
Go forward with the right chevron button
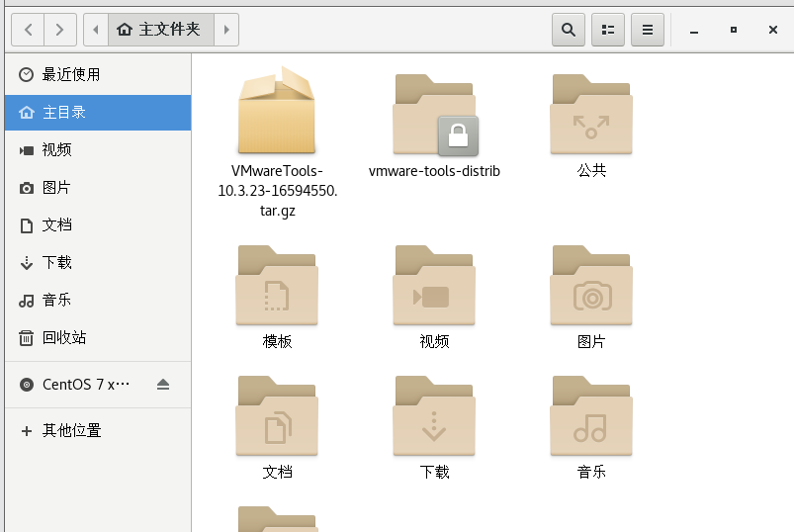pos(59,30)
